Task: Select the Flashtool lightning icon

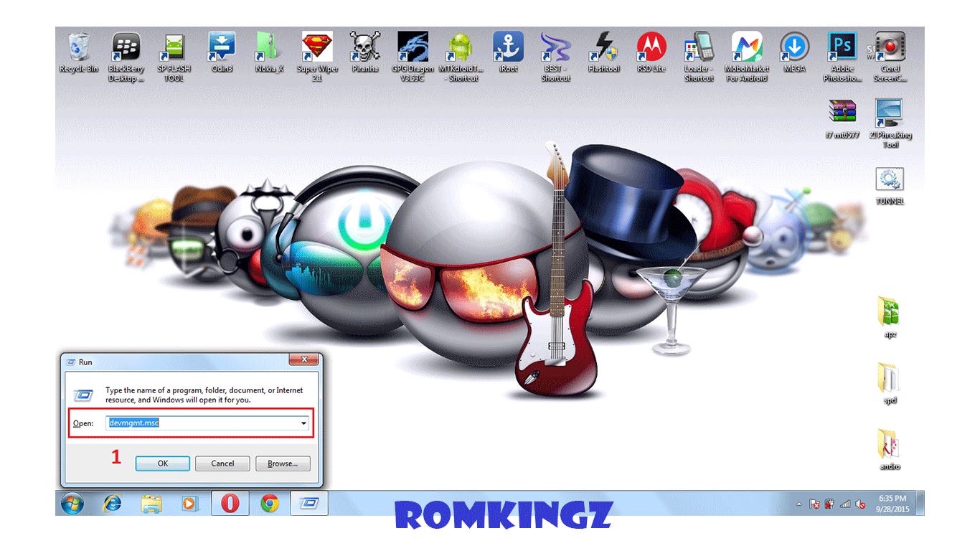Action: coord(603,52)
